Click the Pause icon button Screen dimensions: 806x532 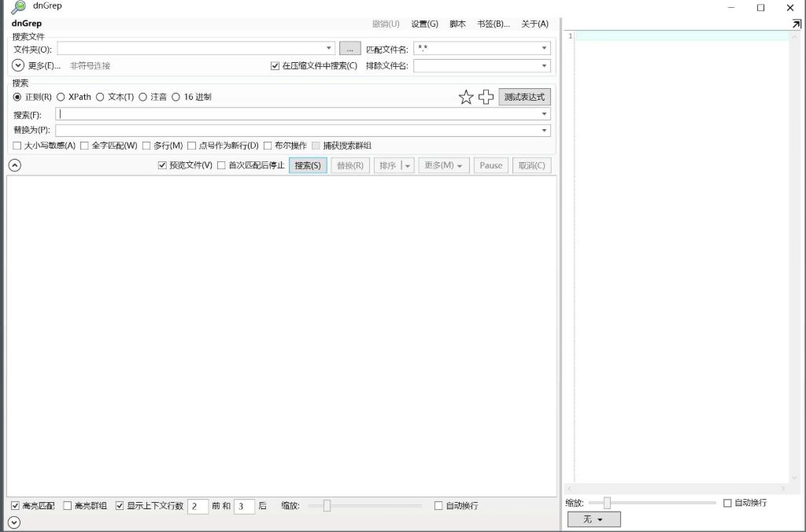pos(490,165)
